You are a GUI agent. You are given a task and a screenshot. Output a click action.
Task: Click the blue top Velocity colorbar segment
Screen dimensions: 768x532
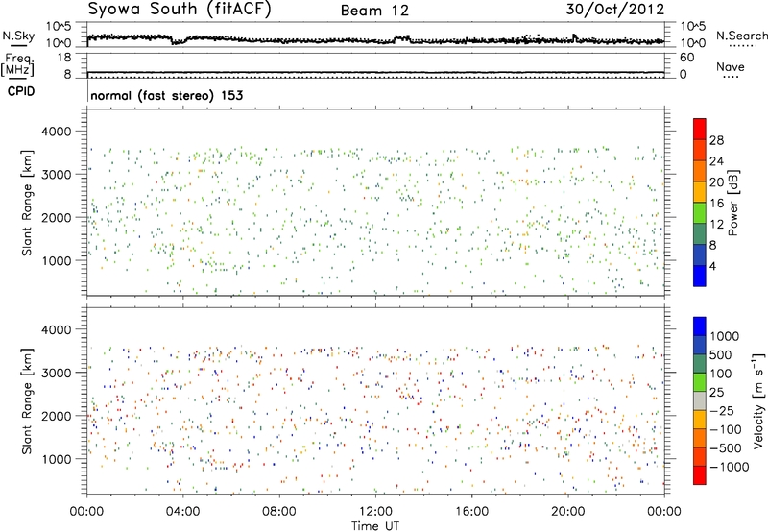tap(700, 326)
